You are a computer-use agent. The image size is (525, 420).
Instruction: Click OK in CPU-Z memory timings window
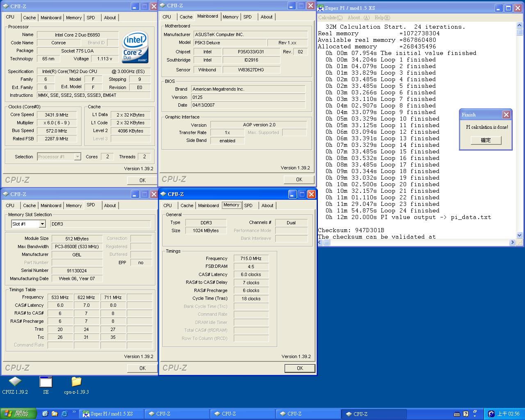pyautogui.click(x=300, y=368)
